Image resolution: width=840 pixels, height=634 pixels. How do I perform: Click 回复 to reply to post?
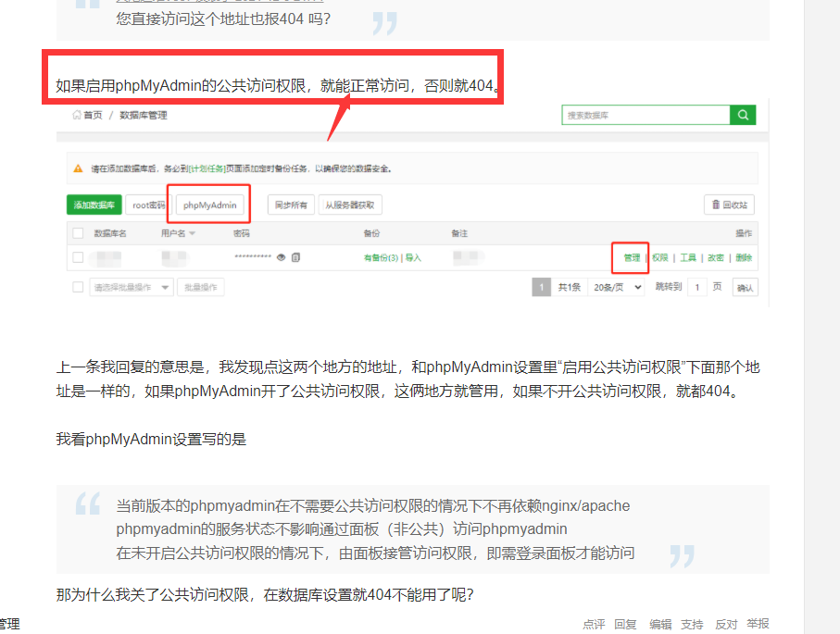pos(625,625)
